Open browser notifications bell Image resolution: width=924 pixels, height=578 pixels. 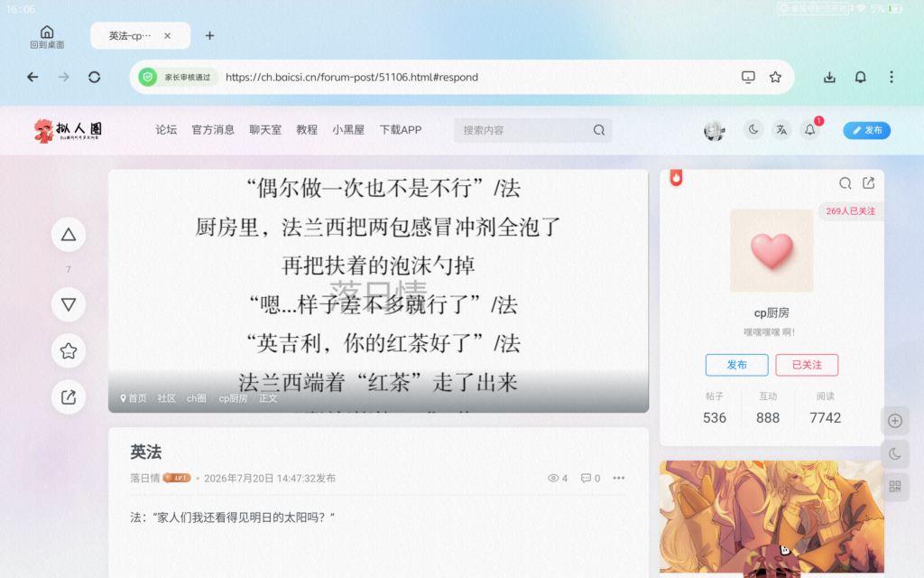pyautogui.click(x=860, y=78)
